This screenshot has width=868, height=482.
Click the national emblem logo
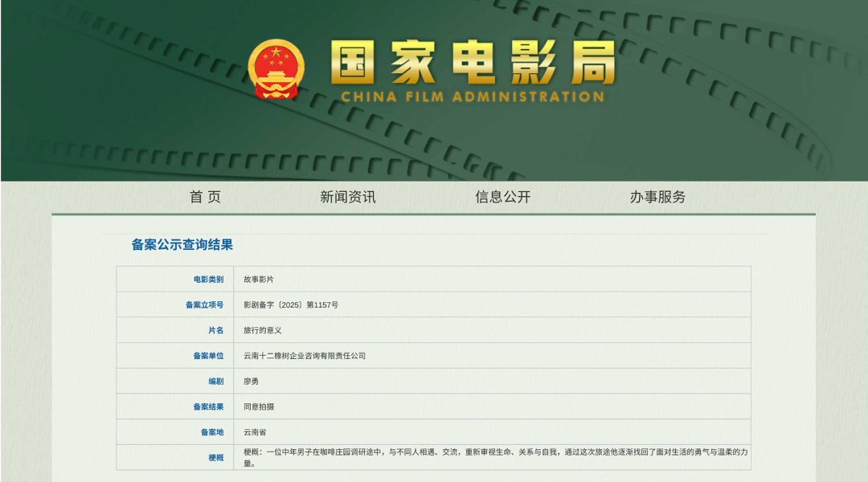tap(276, 70)
